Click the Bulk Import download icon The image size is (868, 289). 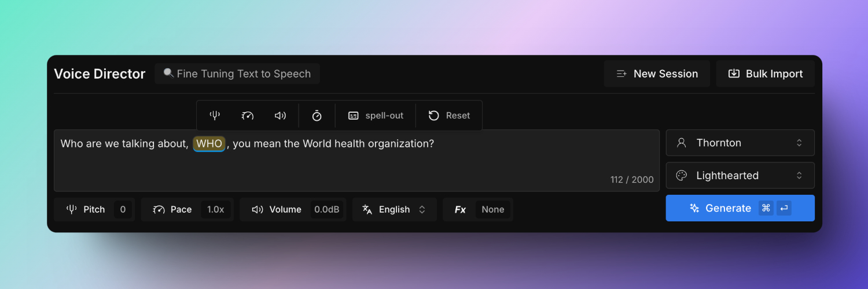[734, 73]
